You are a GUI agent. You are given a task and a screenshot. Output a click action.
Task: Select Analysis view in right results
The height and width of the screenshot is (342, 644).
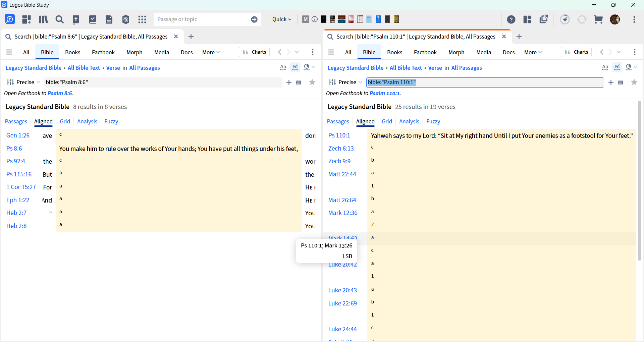pyautogui.click(x=409, y=121)
